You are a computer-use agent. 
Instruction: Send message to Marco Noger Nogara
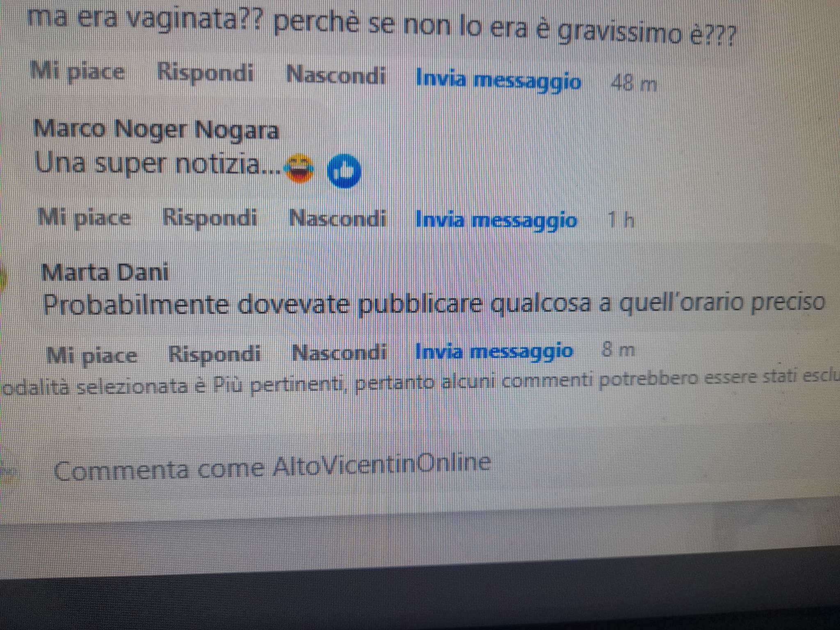pos(496,220)
